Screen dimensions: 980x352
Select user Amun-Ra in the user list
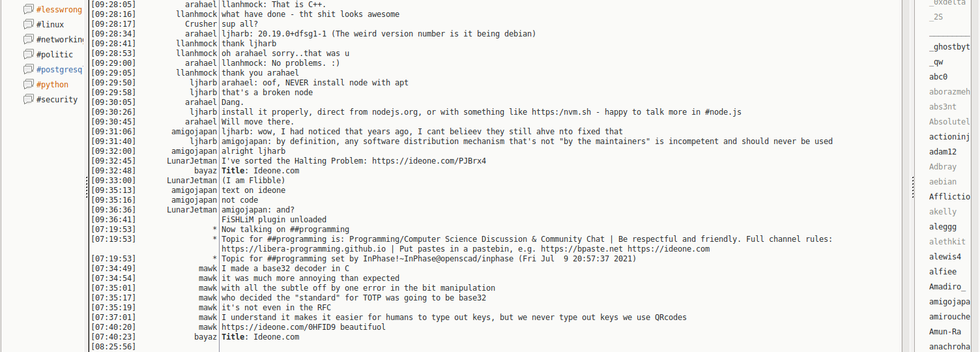pyautogui.click(x=945, y=332)
